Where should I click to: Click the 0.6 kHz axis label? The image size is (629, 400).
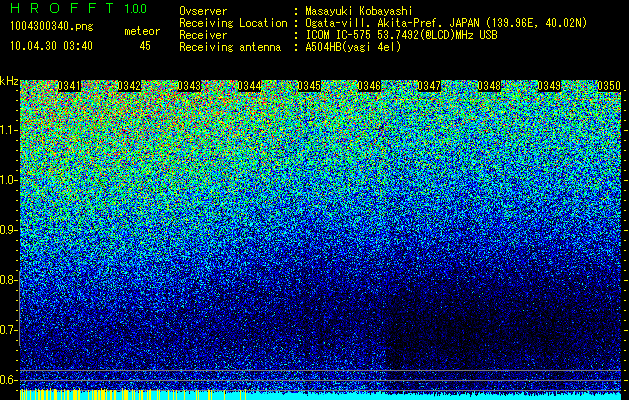8,380
